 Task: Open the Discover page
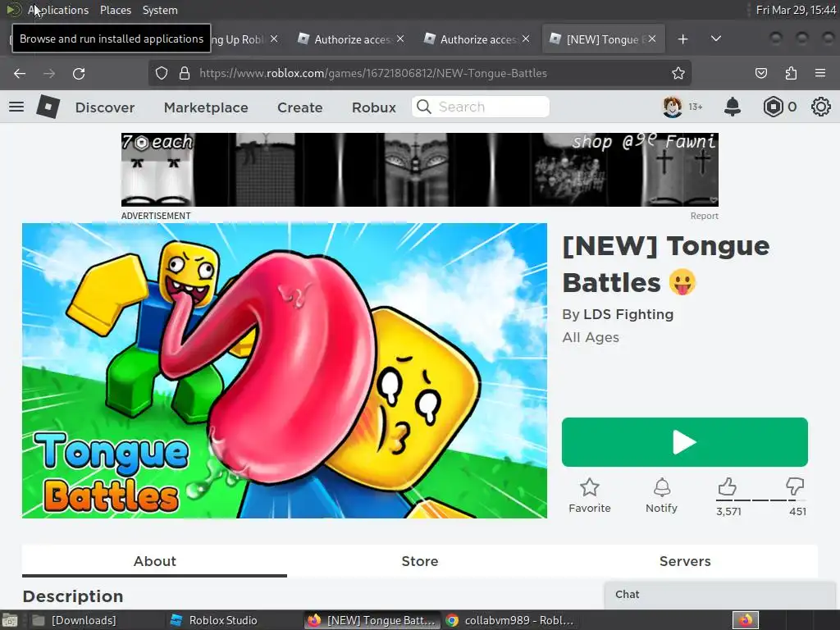[105, 107]
